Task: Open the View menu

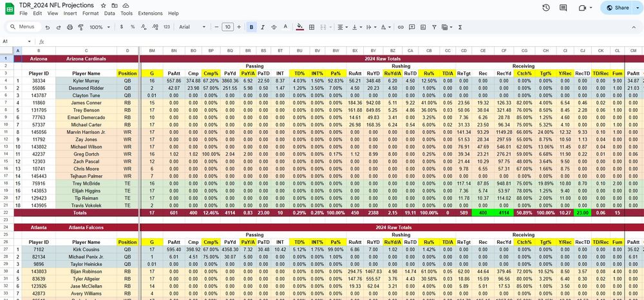Action: (53, 13)
